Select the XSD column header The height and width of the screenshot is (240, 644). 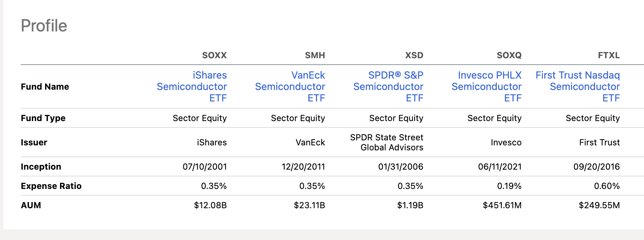point(414,55)
